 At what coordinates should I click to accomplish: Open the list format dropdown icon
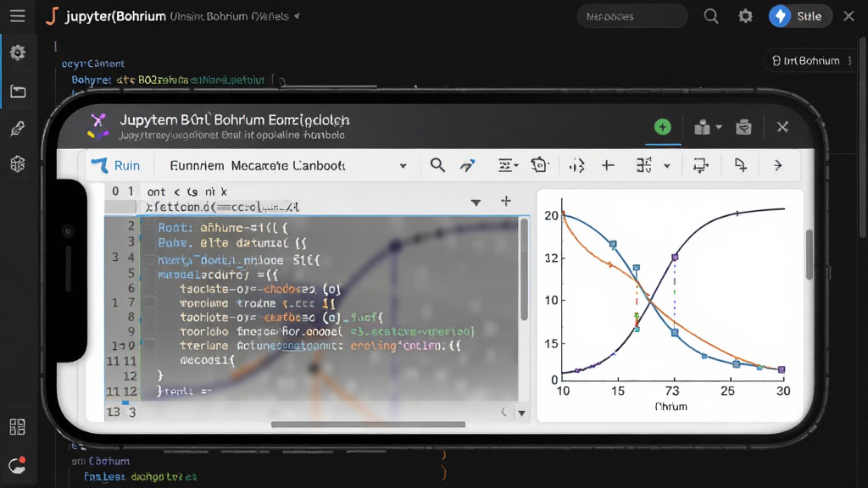click(x=508, y=165)
